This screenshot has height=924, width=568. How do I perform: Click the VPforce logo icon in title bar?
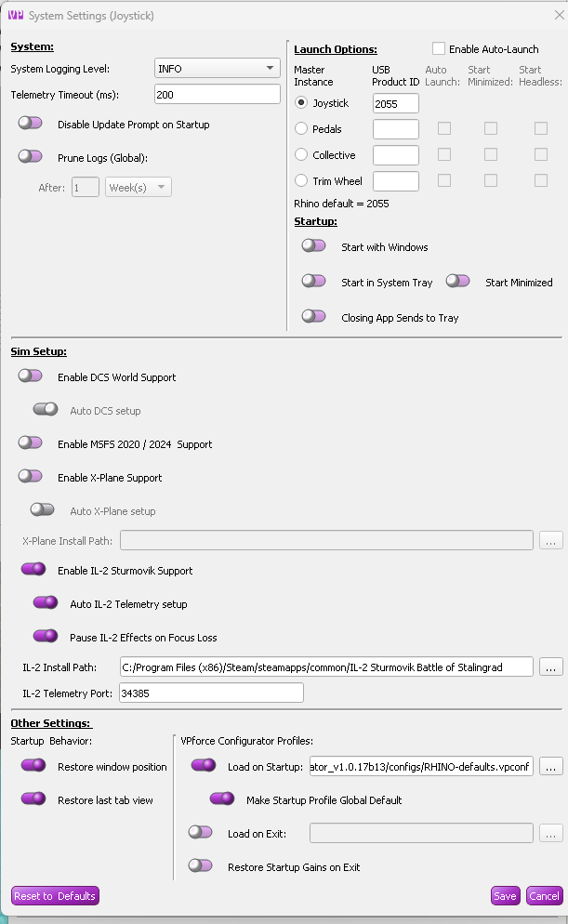(x=15, y=15)
